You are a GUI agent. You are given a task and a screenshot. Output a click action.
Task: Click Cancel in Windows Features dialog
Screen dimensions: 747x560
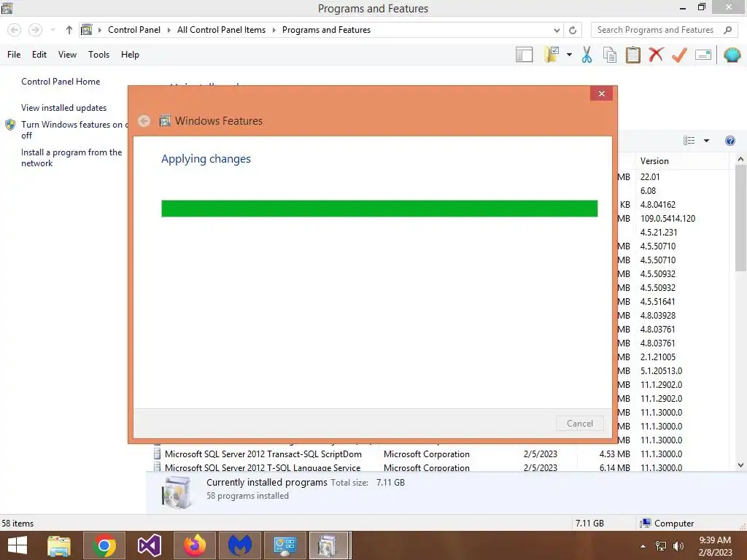coord(580,424)
